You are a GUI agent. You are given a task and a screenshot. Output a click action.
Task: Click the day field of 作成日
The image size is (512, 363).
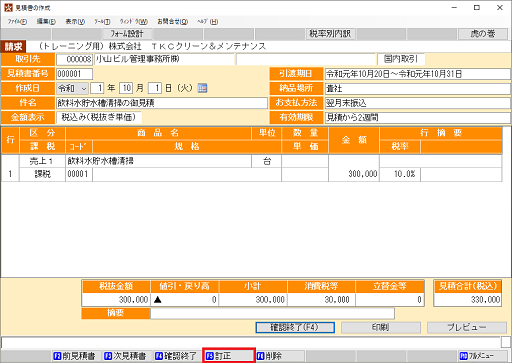[155, 88]
